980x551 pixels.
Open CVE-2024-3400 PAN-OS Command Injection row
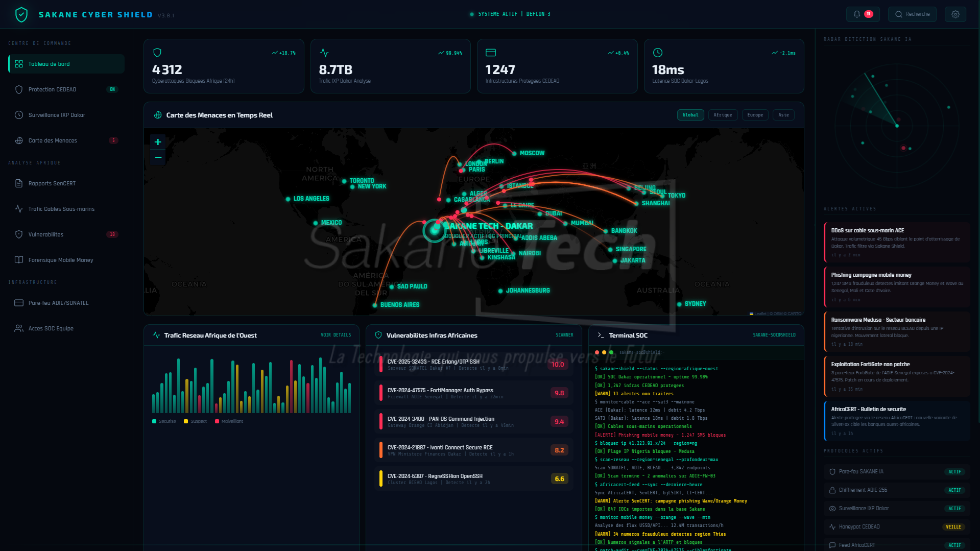[x=474, y=421]
